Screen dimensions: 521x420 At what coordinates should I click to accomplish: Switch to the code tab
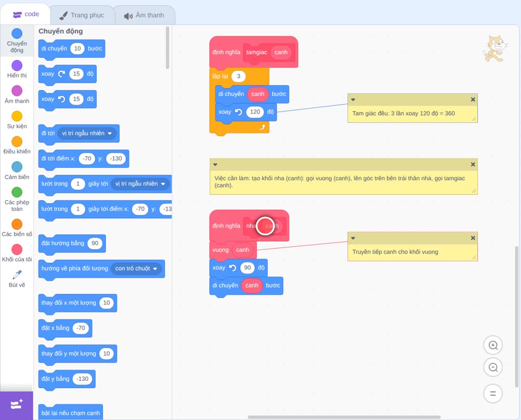(x=26, y=15)
